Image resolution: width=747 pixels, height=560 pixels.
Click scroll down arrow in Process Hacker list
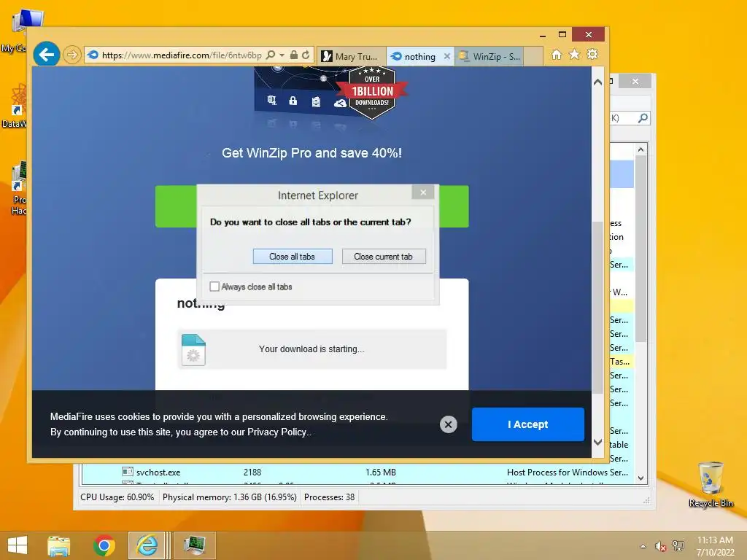coord(640,478)
